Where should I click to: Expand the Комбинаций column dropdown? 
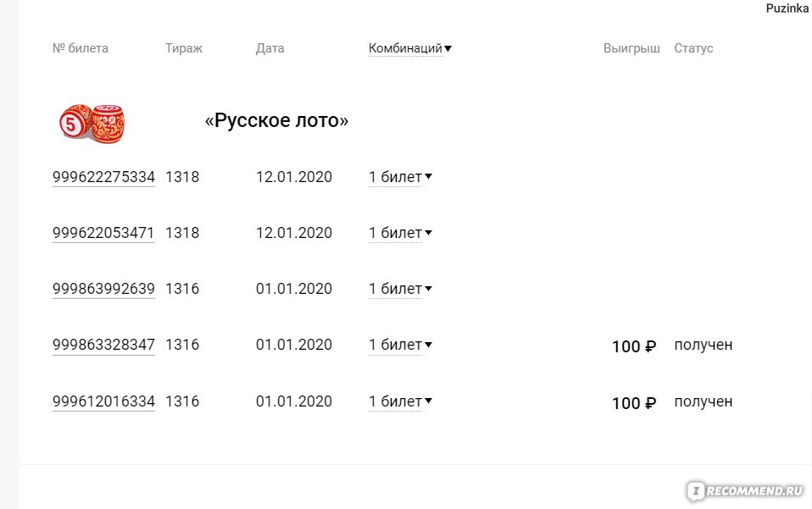(409, 48)
